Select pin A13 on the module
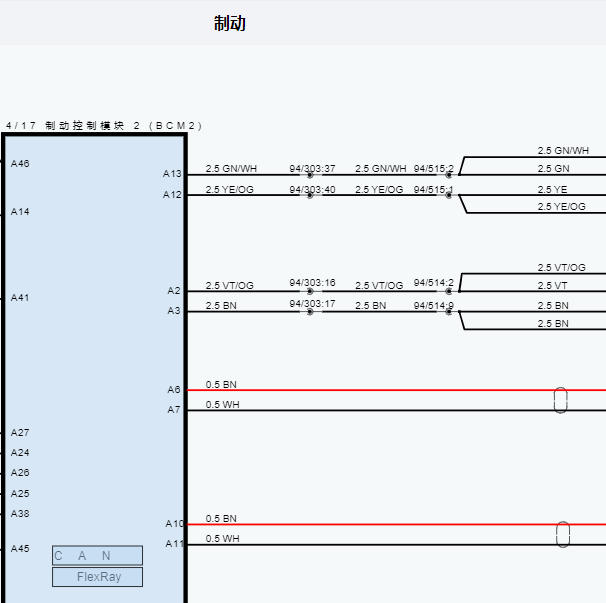 172,174
